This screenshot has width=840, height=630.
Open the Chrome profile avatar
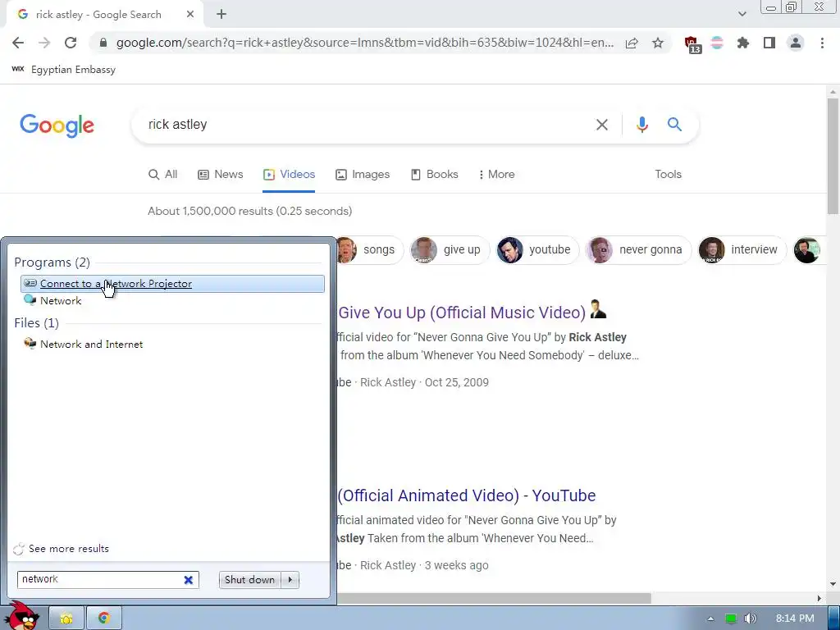pos(796,43)
